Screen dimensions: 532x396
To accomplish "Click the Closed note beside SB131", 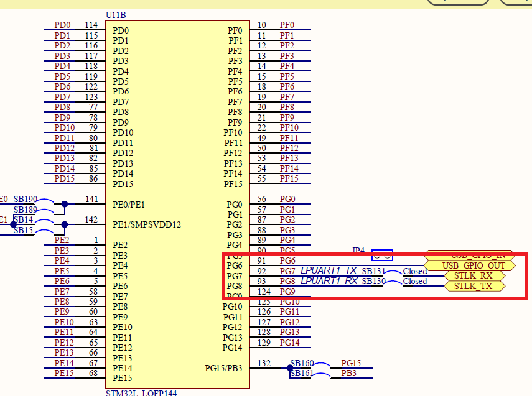I will click(x=415, y=271).
